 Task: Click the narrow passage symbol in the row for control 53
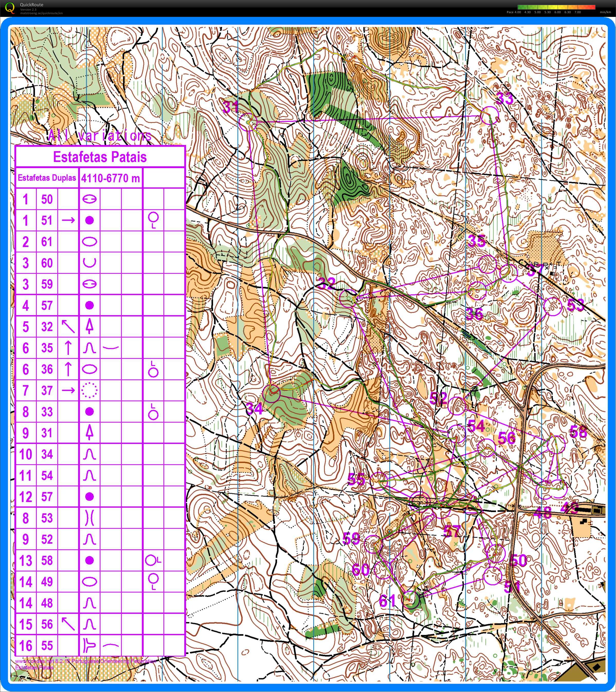pyautogui.click(x=89, y=518)
